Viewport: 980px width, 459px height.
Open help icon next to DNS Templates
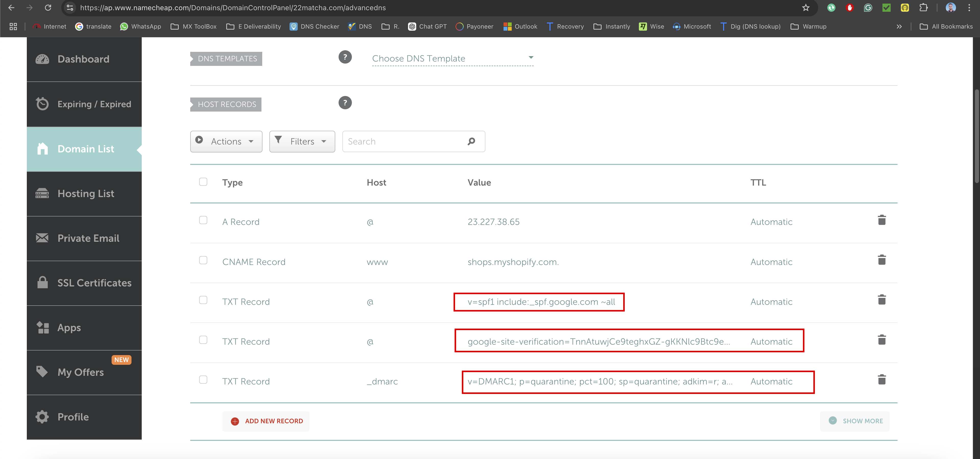click(x=345, y=57)
